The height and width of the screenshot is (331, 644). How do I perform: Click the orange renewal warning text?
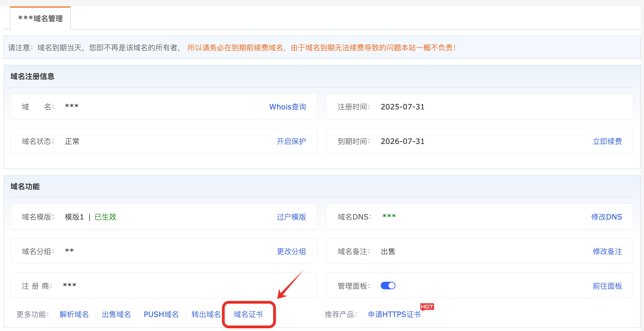pyautogui.click(x=321, y=48)
